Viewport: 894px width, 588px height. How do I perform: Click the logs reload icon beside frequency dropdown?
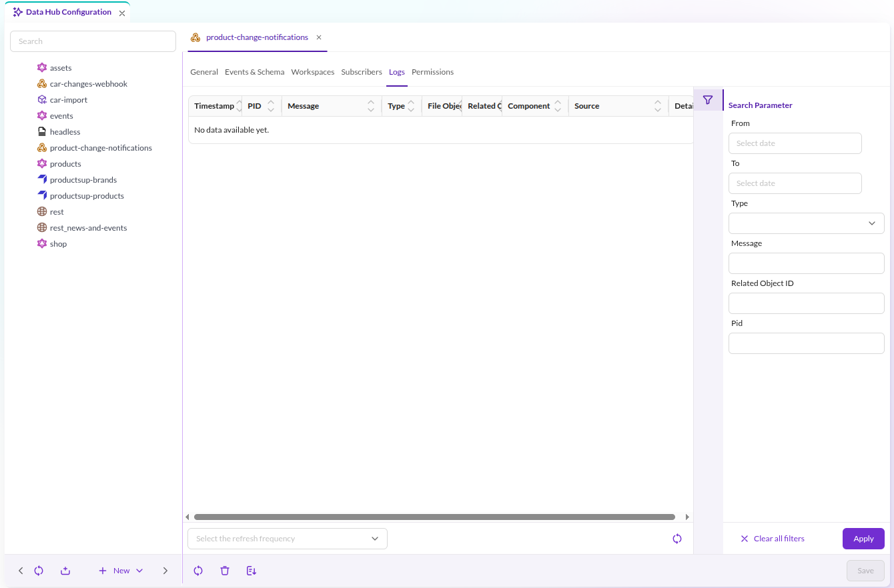pos(677,539)
